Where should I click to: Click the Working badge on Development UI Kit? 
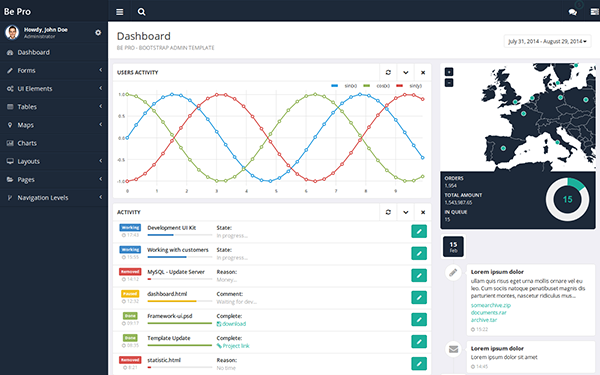tap(130, 227)
